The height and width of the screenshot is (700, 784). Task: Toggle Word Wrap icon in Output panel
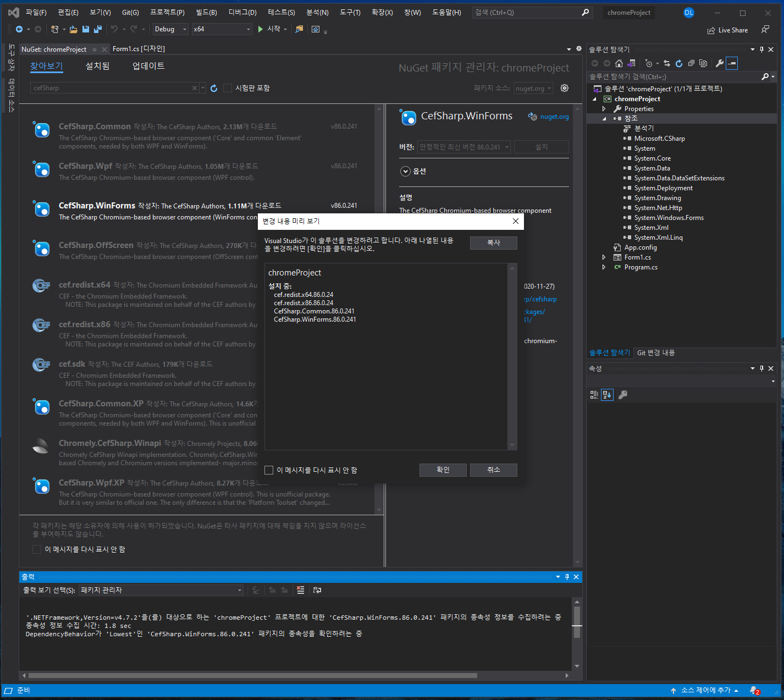(317, 590)
